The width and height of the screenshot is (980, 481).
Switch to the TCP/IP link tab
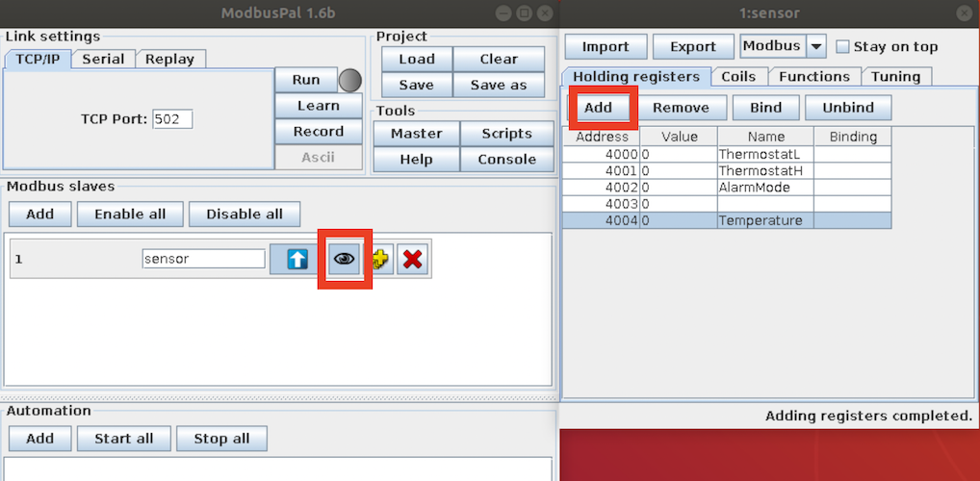click(37, 60)
